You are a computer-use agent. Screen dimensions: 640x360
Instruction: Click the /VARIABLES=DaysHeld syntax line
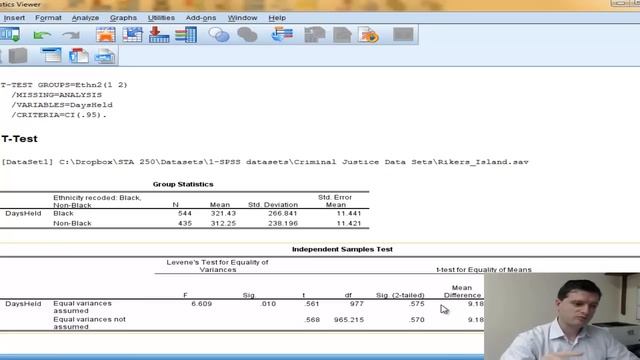(62, 105)
